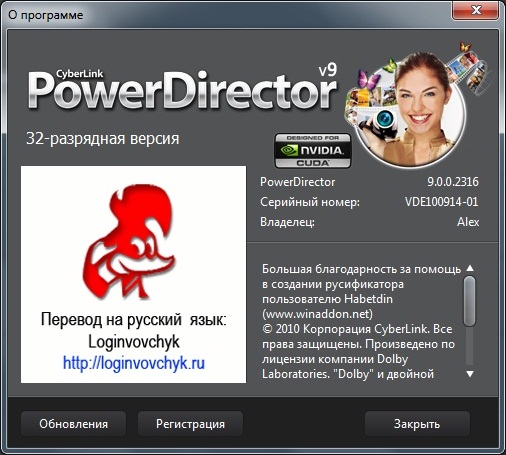This screenshot has width=506, height=455.
Task: Close dialog with Закрыть button
Action: pos(417,424)
